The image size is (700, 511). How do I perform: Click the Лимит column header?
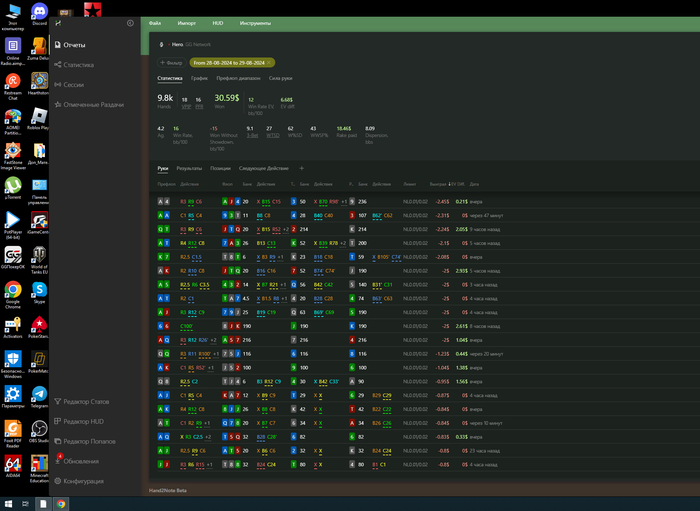[409, 184]
